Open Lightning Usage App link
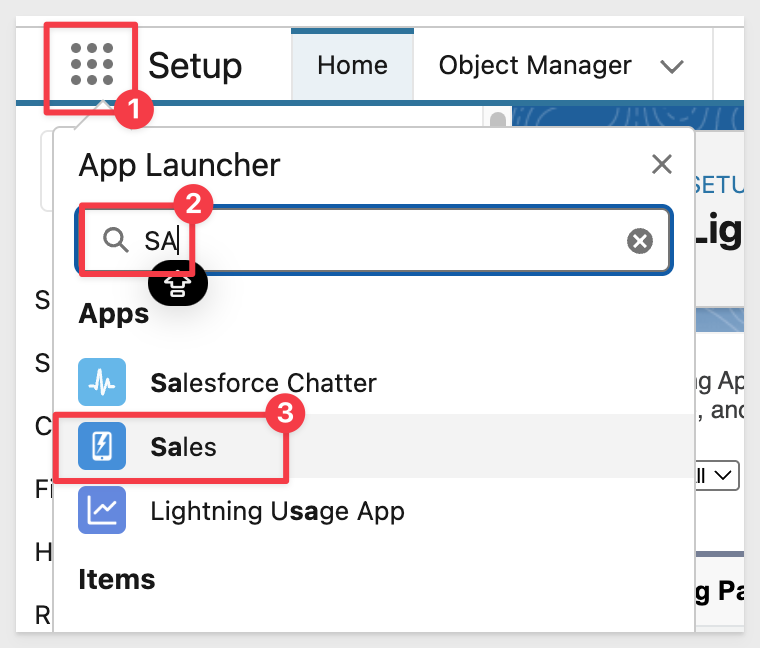The height and width of the screenshot is (648, 760). coord(277,511)
